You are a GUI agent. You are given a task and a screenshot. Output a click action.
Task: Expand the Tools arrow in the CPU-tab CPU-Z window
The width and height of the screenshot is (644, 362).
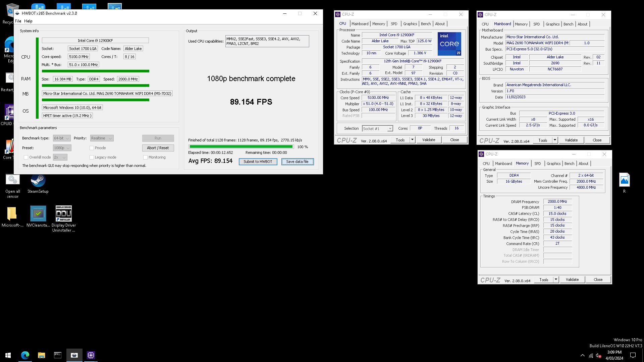(412, 140)
